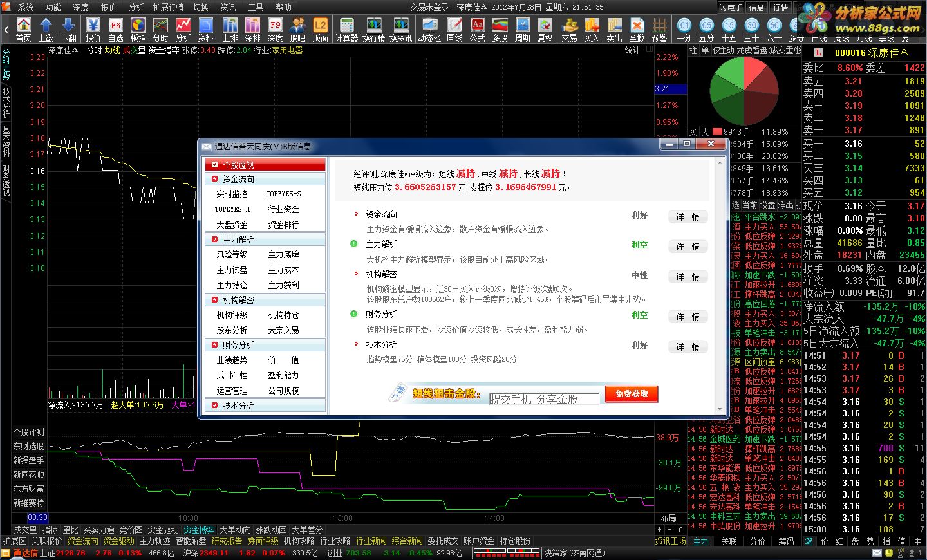Screen dimensions: 927x560
Task: Collapse the 资金流向 section in dialog
Action: point(265,179)
